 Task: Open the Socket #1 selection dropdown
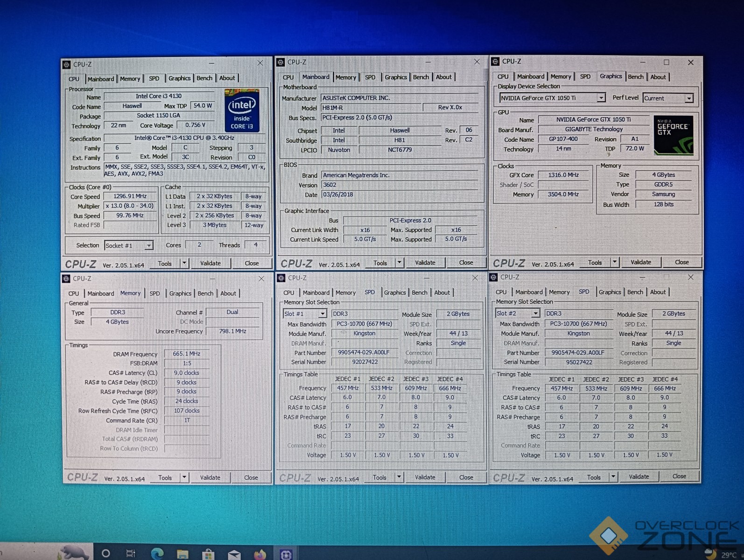point(148,245)
